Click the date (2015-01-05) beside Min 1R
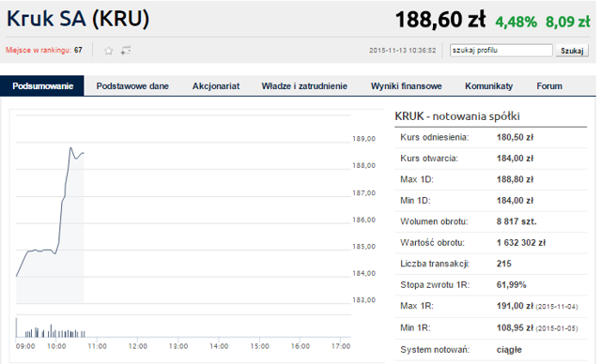The height and width of the screenshot is (364, 601). click(x=557, y=328)
